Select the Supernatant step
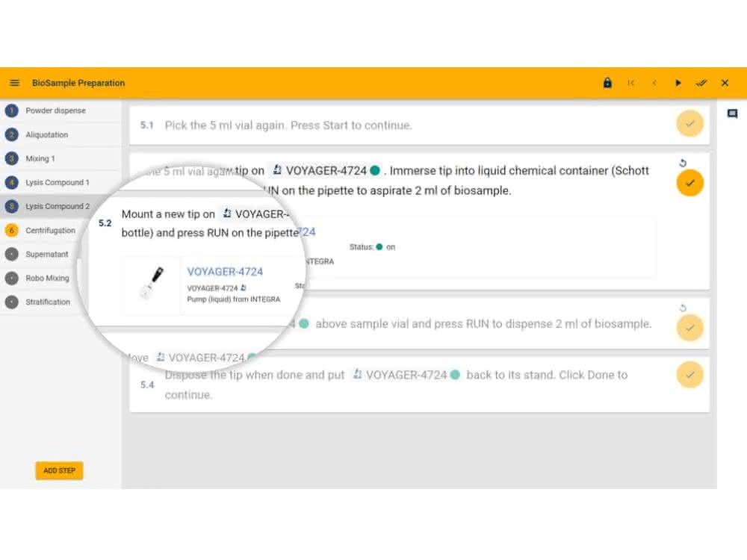 [x=40, y=255]
